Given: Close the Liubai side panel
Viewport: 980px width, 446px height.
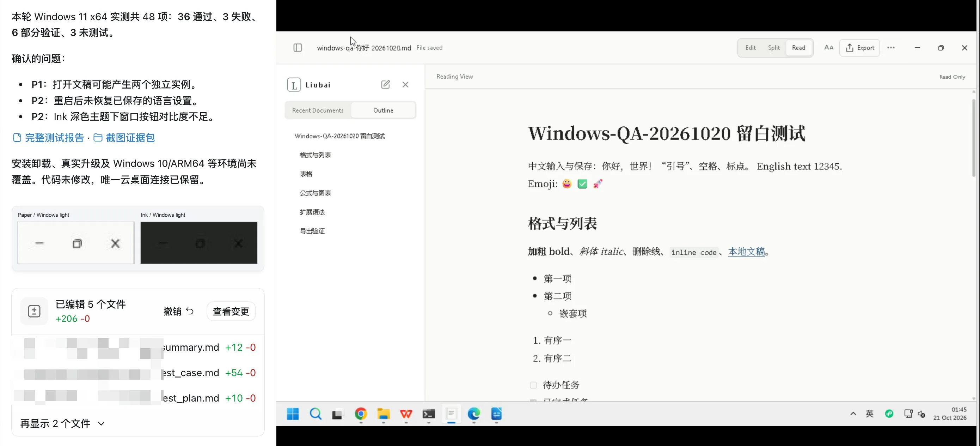Looking at the screenshot, I should point(405,85).
